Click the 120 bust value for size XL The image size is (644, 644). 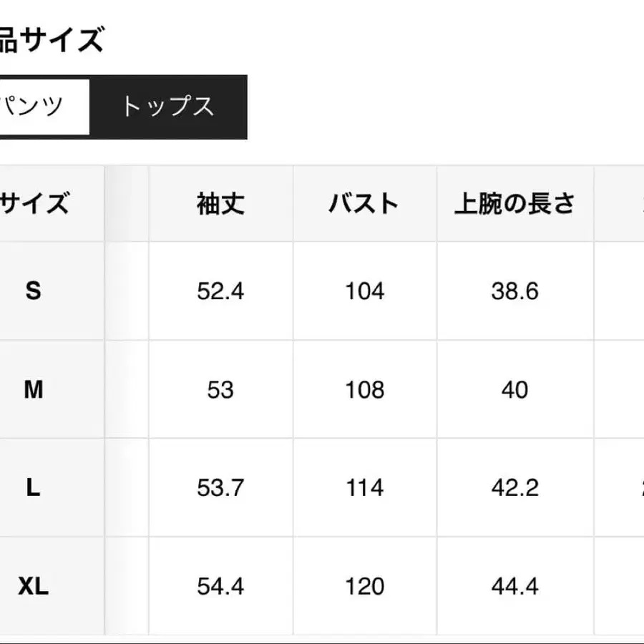(x=365, y=587)
